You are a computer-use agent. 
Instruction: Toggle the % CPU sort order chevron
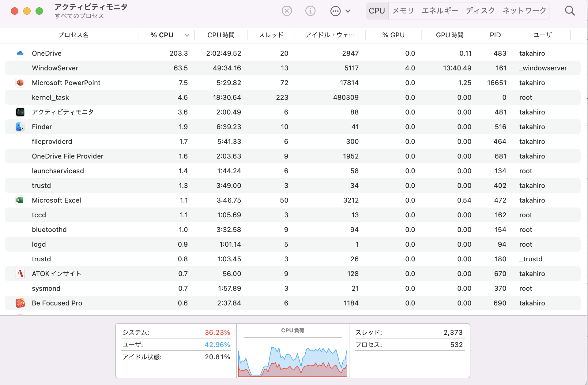point(187,35)
